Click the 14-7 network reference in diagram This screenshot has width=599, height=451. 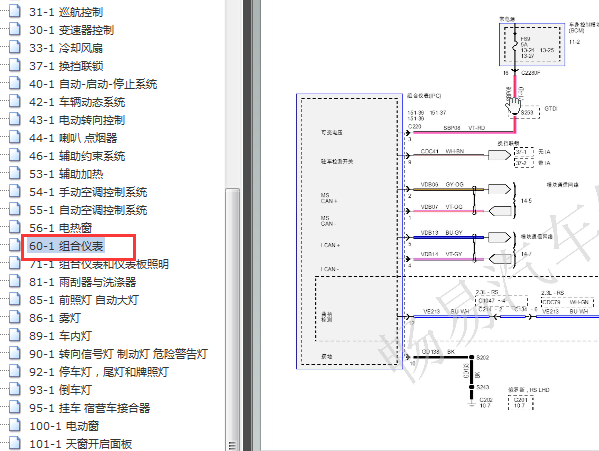526,253
